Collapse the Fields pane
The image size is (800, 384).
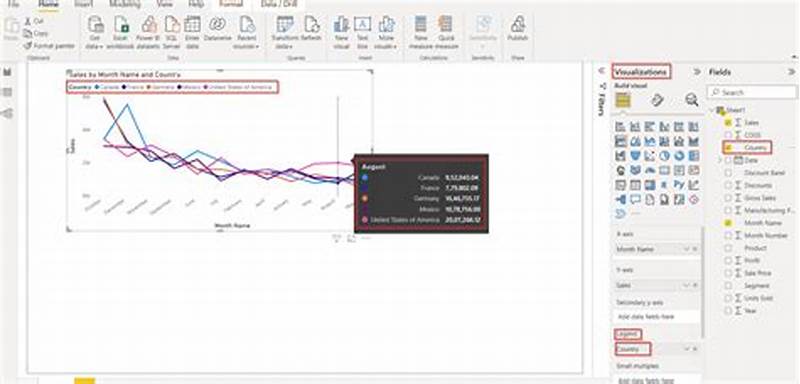click(792, 72)
